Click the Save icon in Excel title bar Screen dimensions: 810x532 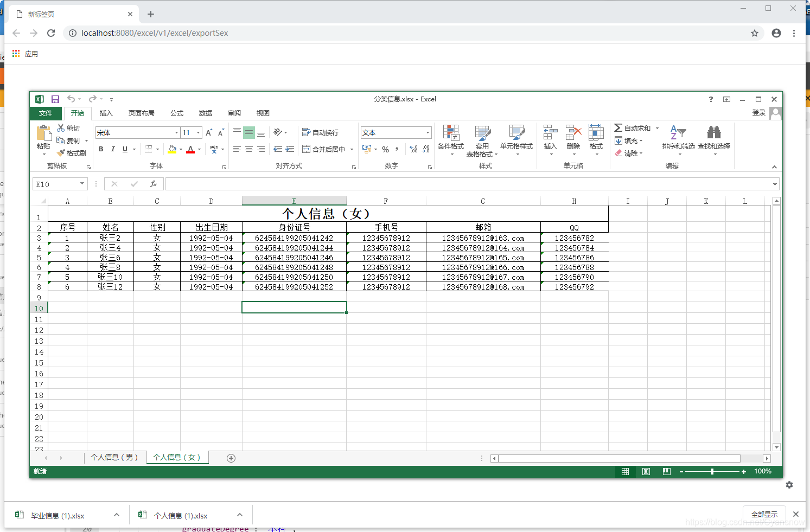55,99
